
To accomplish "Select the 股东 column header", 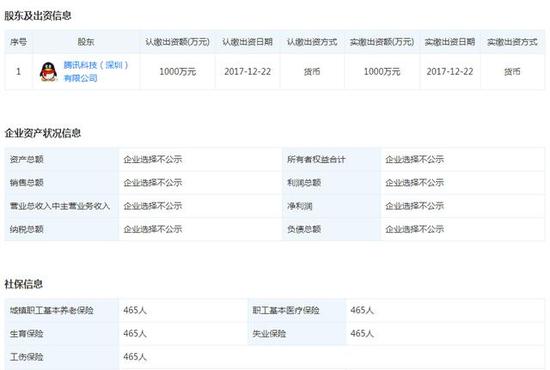I will coord(86,42).
